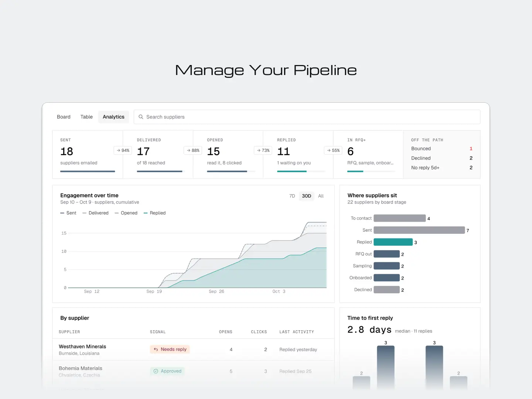Switch to the Board tab

click(x=64, y=117)
